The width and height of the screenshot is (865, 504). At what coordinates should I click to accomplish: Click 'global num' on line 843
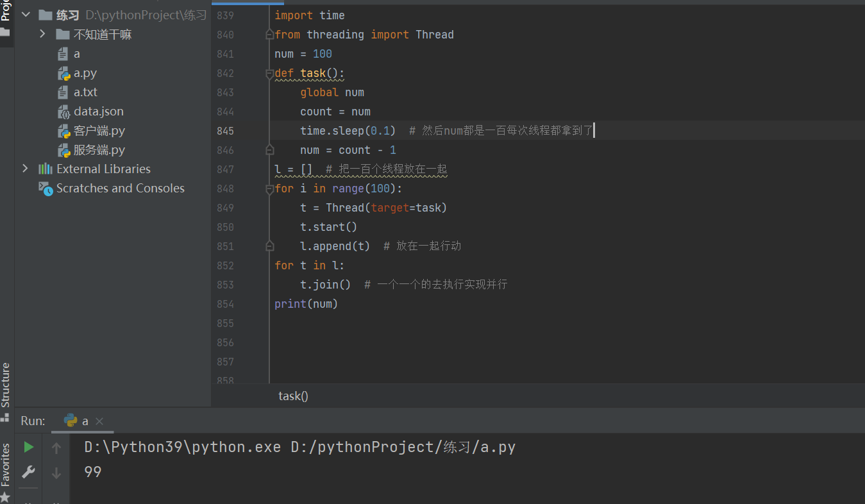pos(332,92)
